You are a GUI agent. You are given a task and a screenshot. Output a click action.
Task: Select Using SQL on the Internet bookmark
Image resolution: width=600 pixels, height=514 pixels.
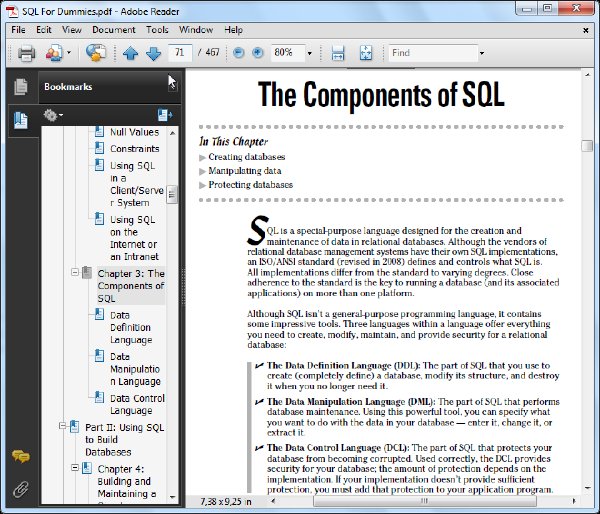pos(134,238)
